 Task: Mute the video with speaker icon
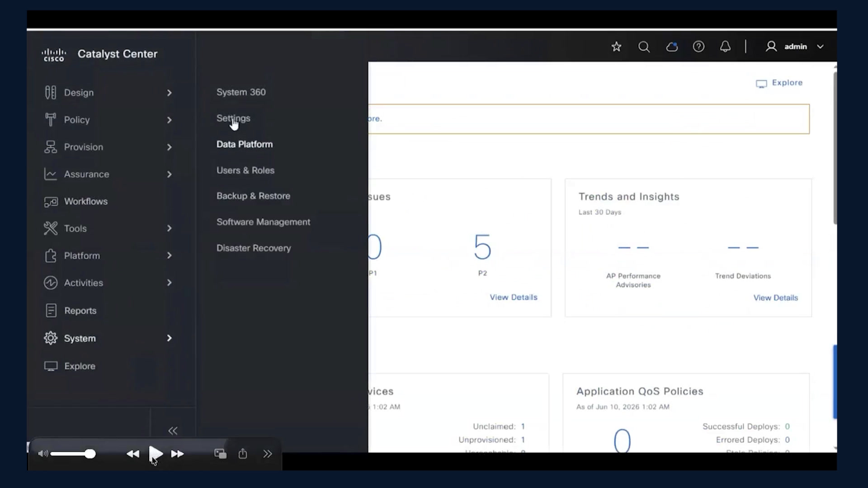coord(43,454)
